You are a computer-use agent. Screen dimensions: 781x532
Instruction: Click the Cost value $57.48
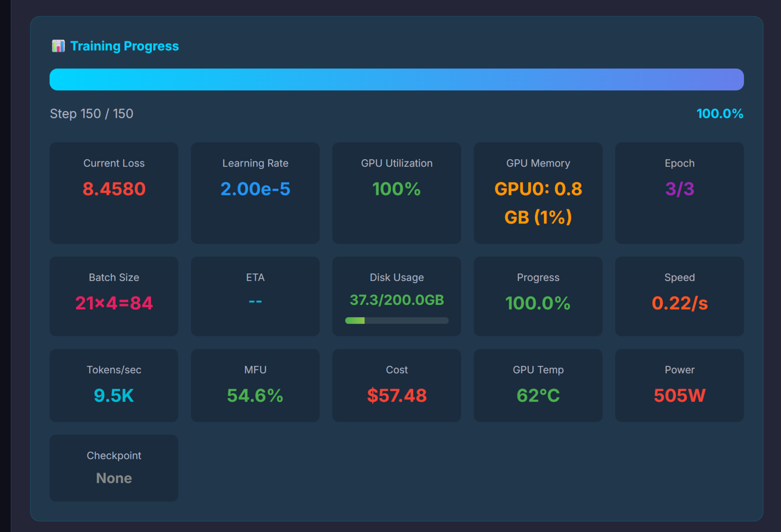(x=397, y=395)
